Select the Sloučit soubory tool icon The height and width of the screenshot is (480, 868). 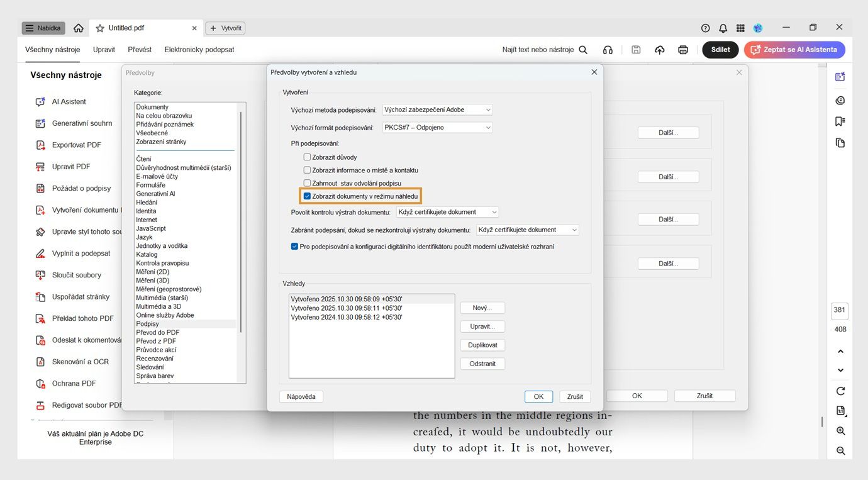coord(40,275)
